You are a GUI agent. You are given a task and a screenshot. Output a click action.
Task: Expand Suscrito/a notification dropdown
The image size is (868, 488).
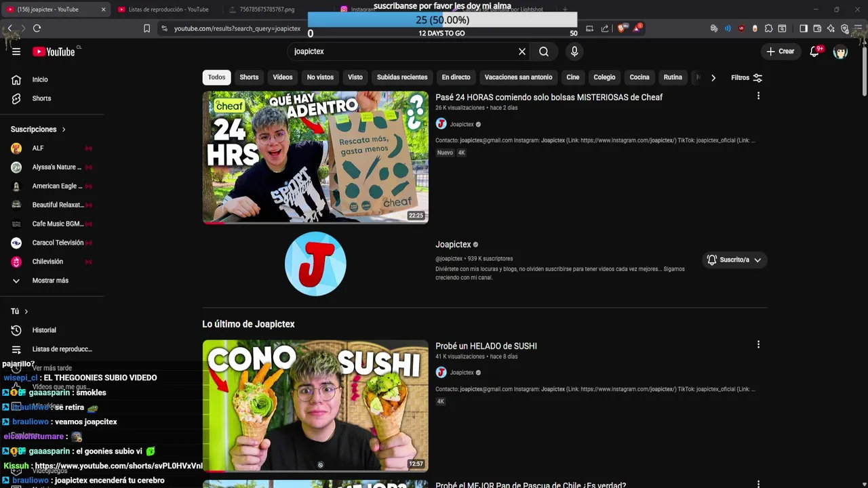[734, 260]
